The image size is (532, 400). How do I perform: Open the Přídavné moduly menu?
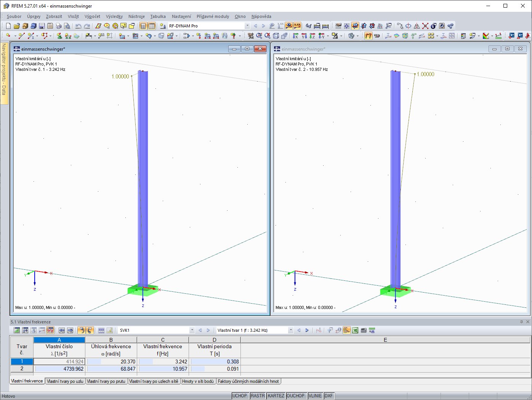(x=213, y=16)
